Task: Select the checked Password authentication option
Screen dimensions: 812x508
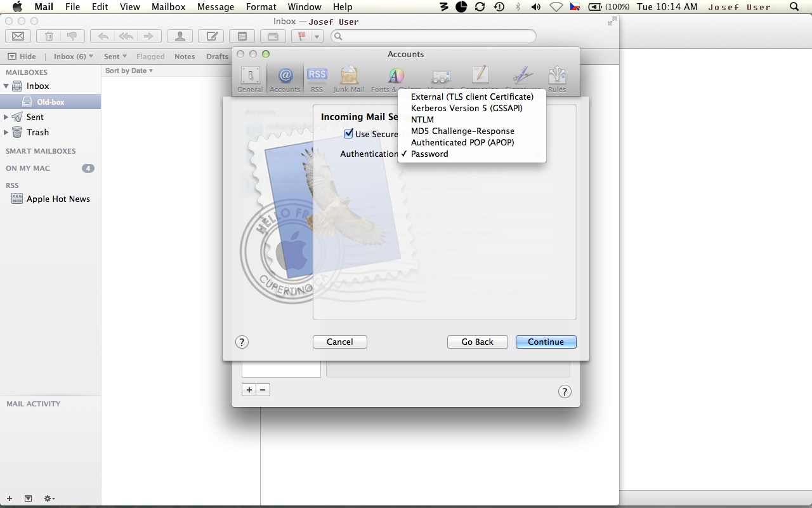Action: [472, 154]
